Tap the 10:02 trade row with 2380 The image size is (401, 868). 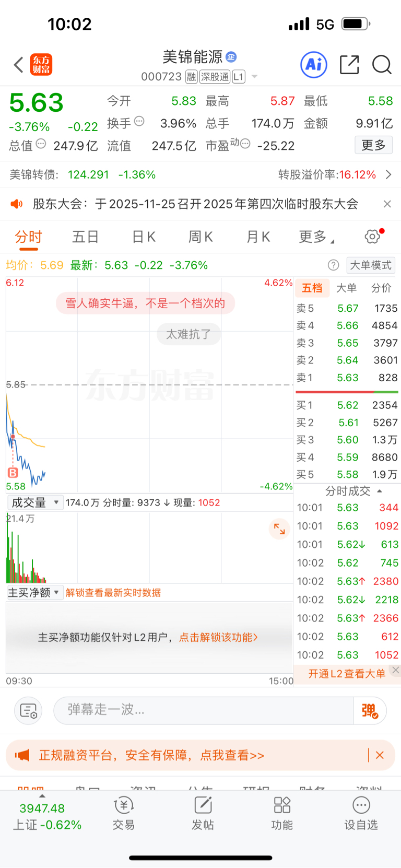(347, 581)
